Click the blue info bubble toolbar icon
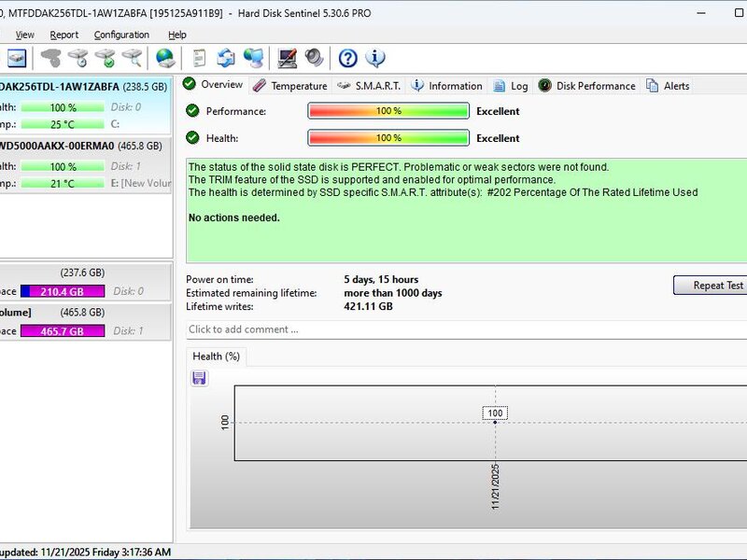 tap(375, 58)
